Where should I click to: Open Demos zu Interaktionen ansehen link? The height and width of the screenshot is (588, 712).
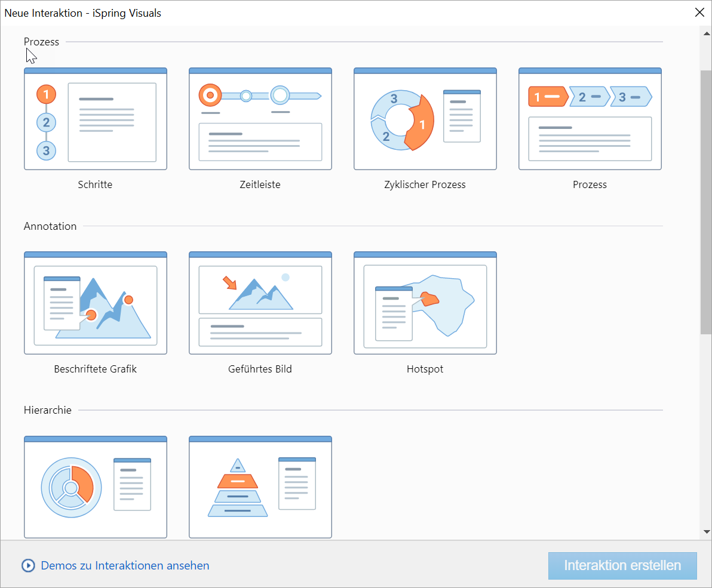[125, 565]
